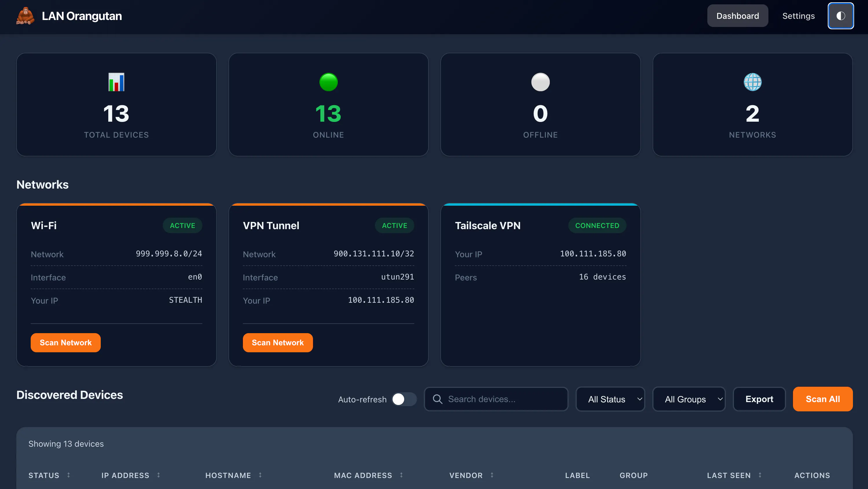Image resolution: width=868 pixels, height=489 pixels.
Task: Click the 2 Networks stat number
Action: pyautogui.click(x=752, y=114)
